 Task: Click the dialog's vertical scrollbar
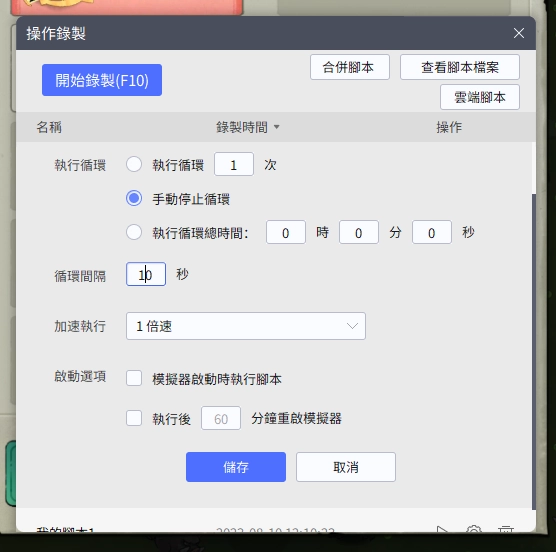[x=534, y=351]
